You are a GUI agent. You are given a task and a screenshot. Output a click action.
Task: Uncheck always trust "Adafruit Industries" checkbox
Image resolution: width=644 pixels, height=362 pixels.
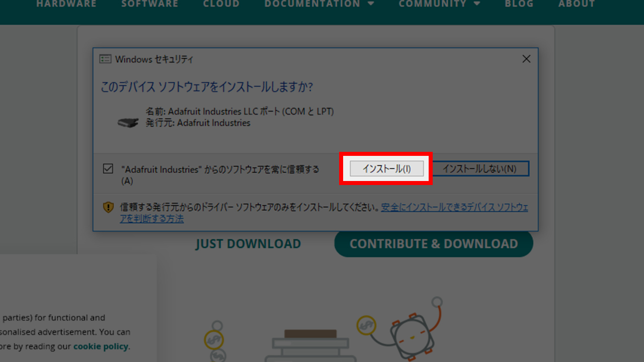click(x=108, y=169)
